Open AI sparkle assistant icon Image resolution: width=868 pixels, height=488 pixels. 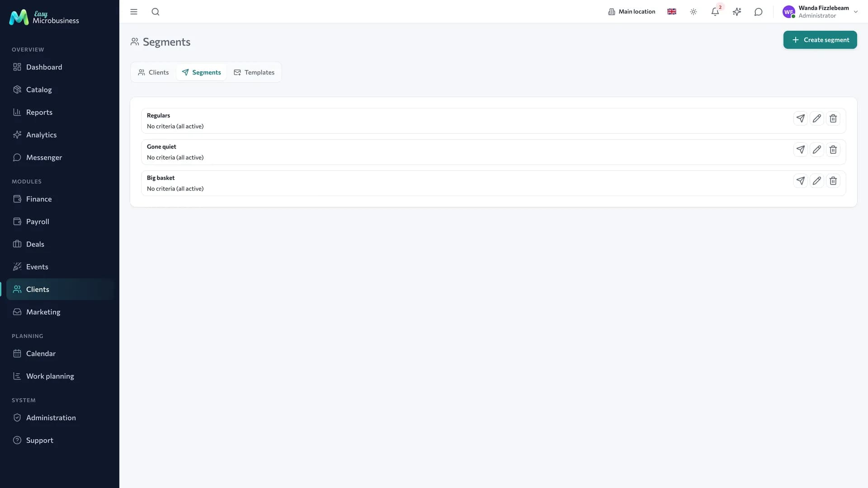[x=737, y=12]
